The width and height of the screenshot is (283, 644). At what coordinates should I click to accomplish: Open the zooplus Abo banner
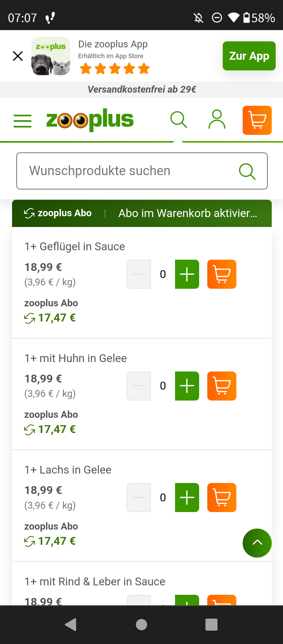142,213
